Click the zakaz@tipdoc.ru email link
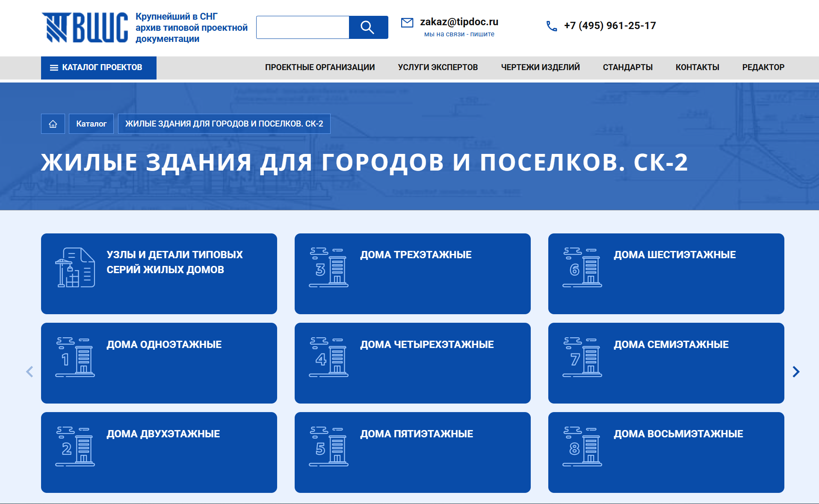 [x=459, y=22]
